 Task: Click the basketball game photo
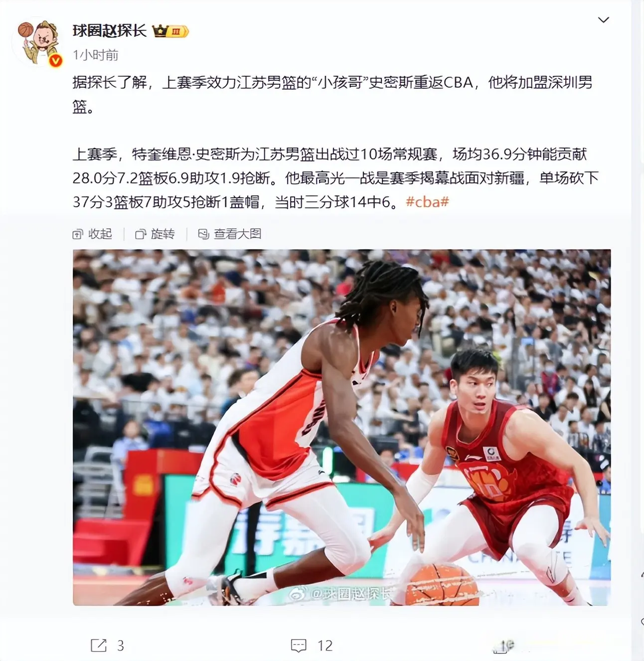pyautogui.click(x=341, y=427)
